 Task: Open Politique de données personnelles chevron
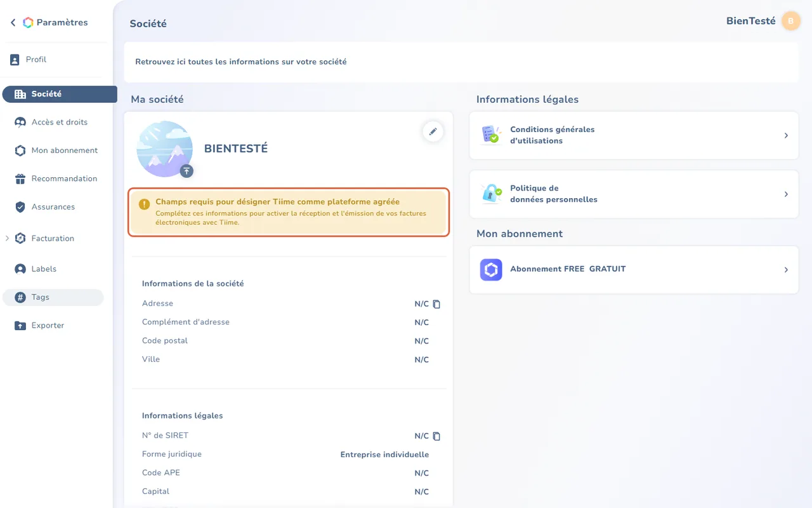pos(786,194)
